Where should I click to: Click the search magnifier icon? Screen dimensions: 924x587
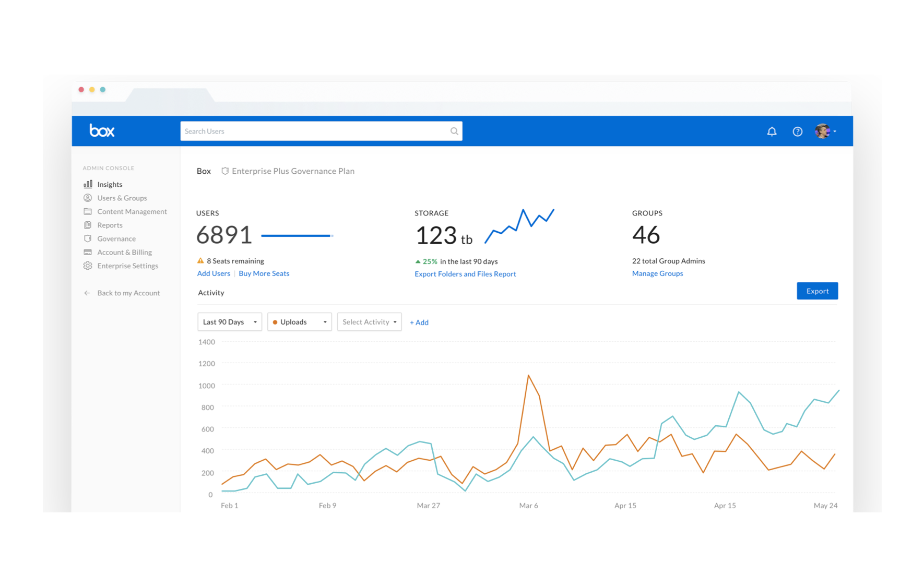tap(454, 131)
